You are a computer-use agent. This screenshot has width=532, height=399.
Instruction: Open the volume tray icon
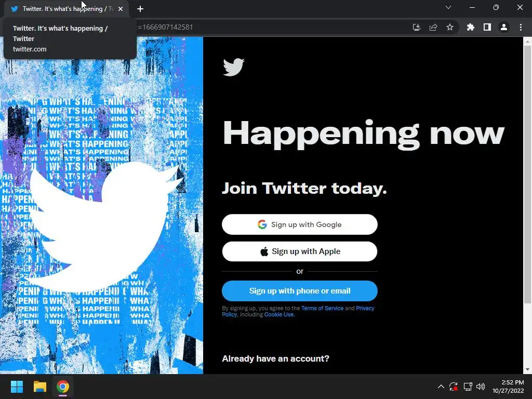coord(481,387)
